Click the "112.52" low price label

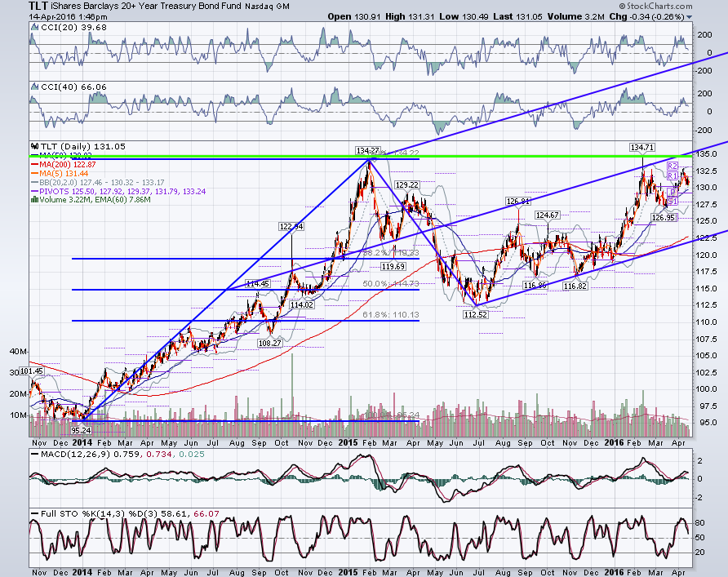tap(476, 315)
